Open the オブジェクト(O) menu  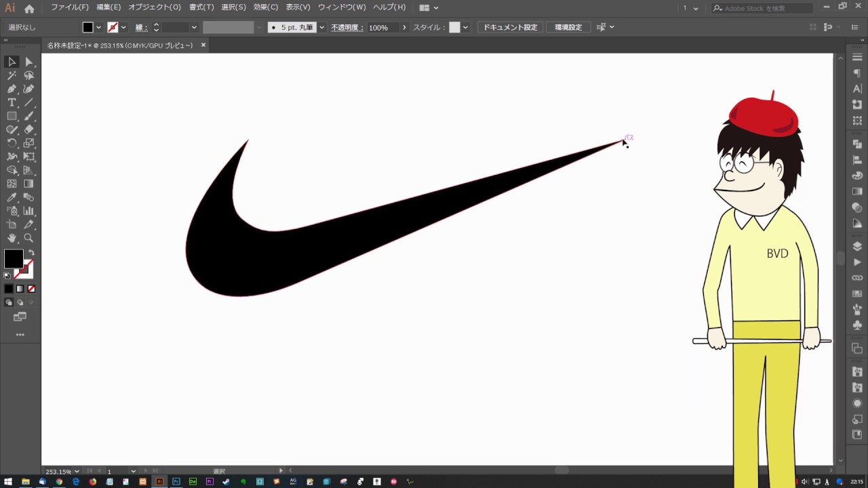(x=155, y=7)
